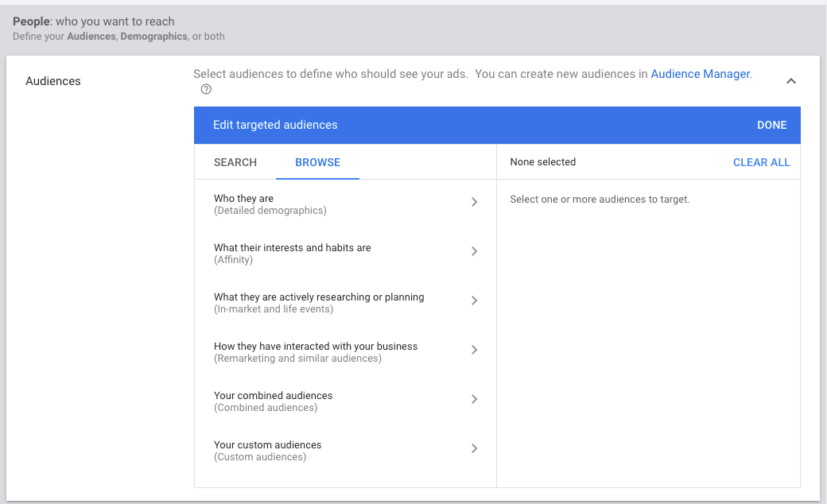Select the Who they are category label
The height and width of the screenshot is (504, 827).
click(x=243, y=199)
